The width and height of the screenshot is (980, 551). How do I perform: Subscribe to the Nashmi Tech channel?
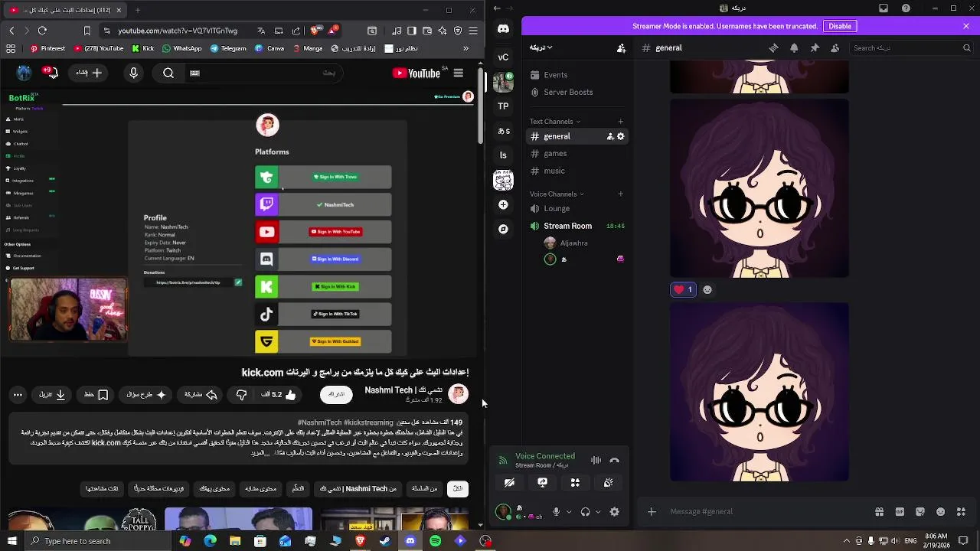coord(336,394)
